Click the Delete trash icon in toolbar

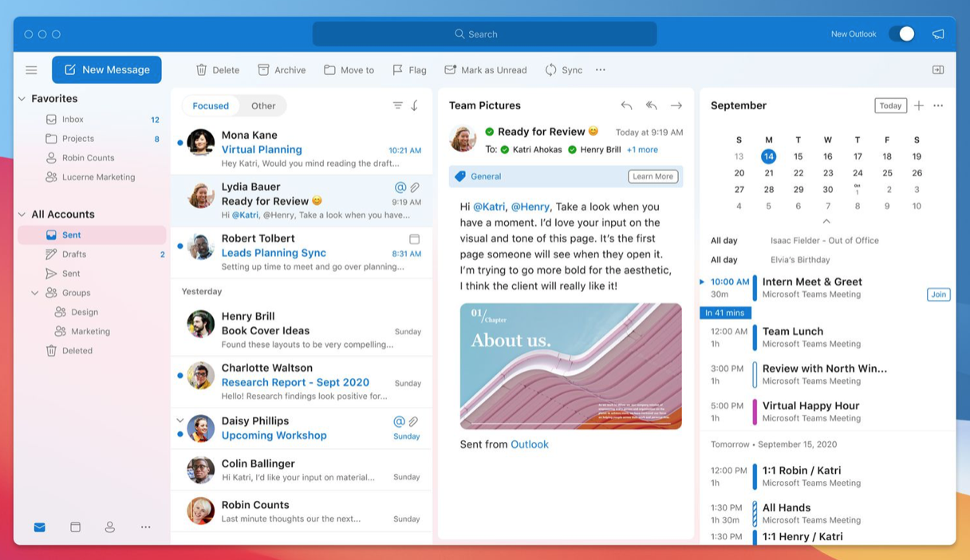[x=202, y=70]
